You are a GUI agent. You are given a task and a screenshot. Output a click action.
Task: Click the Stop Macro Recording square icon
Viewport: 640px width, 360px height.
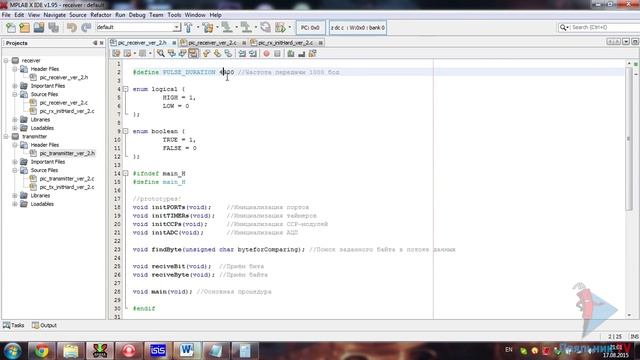(277, 53)
